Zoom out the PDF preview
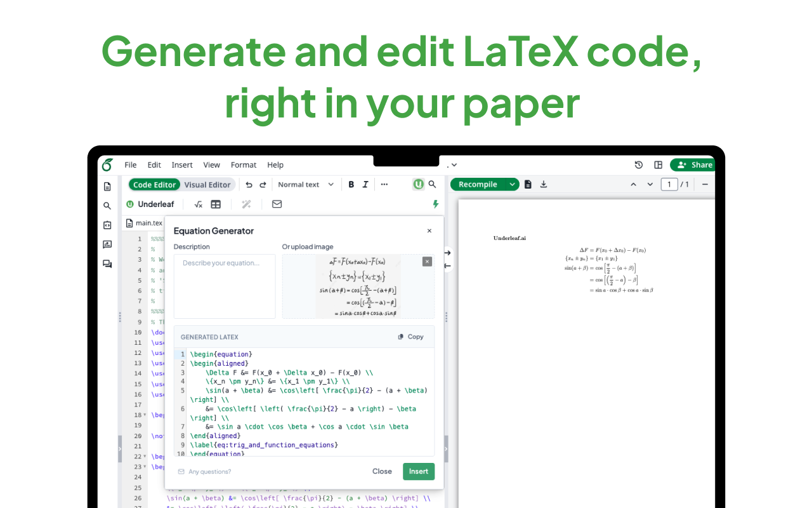 (705, 184)
